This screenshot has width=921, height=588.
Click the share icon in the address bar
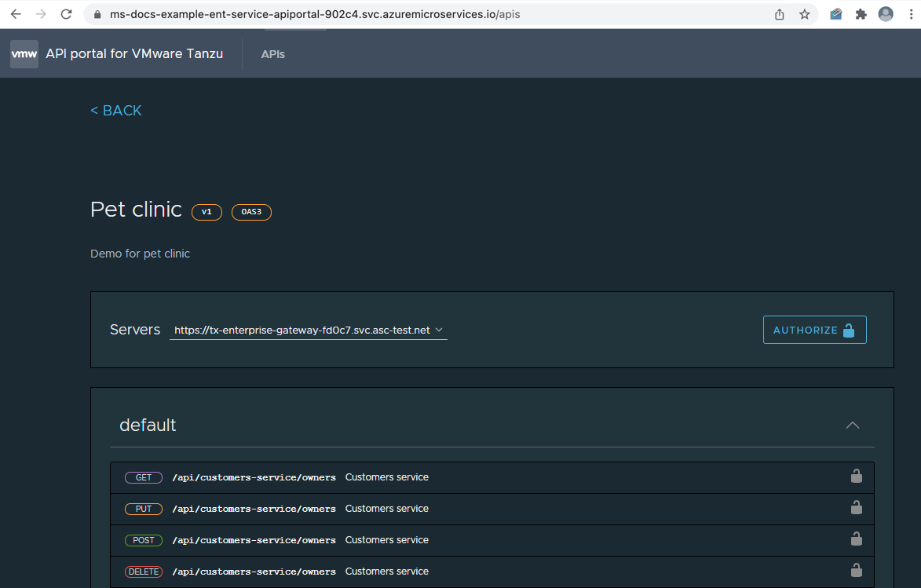(778, 13)
